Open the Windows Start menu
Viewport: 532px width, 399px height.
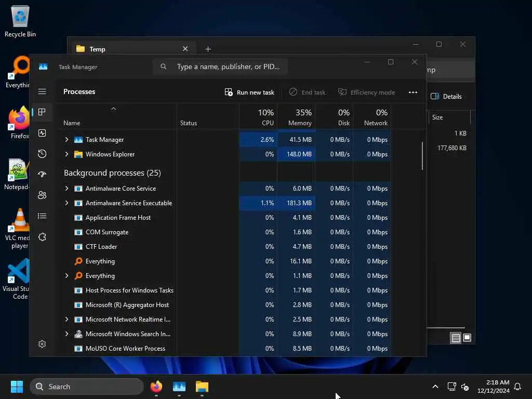point(17,387)
